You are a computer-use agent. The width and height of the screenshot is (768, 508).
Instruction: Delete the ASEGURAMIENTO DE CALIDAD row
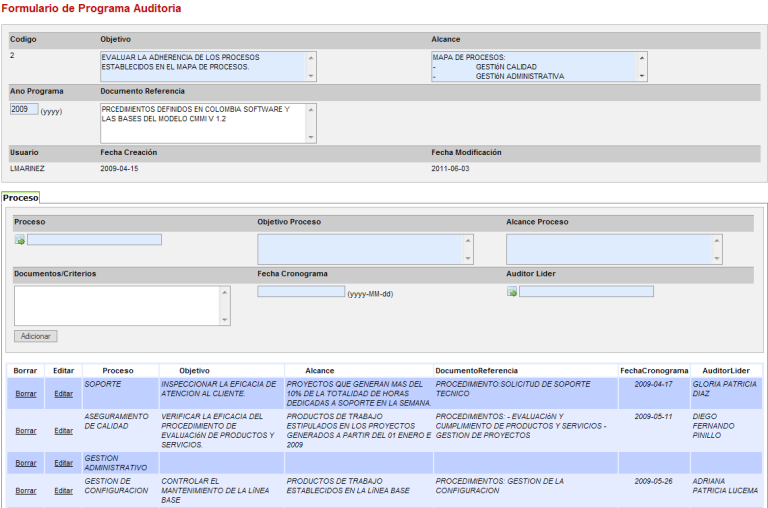click(x=26, y=430)
